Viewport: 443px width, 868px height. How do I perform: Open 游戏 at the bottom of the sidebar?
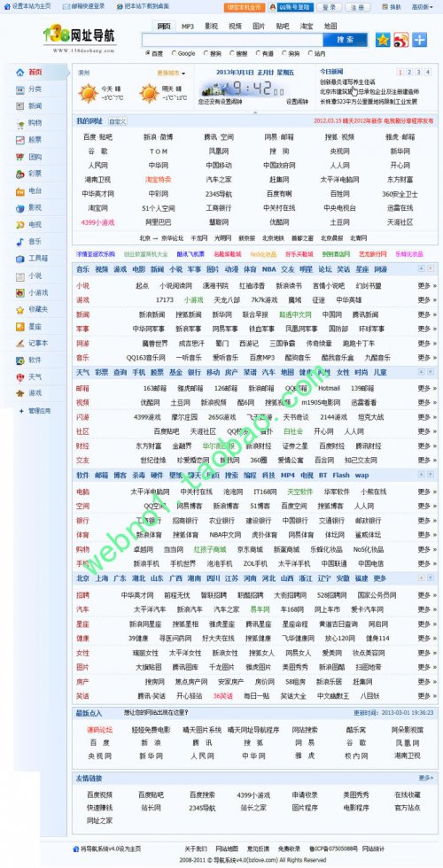click(x=35, y=393)
